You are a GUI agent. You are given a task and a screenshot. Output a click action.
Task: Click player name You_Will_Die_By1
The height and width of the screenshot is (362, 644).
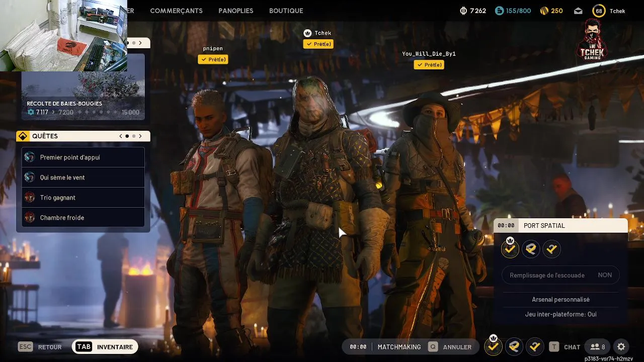pos(429,54)
